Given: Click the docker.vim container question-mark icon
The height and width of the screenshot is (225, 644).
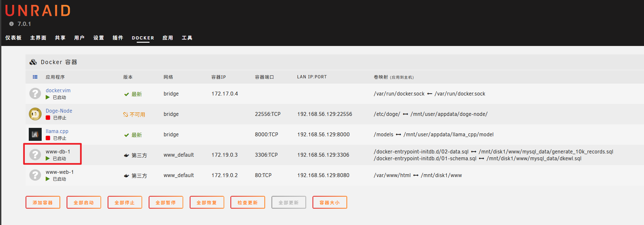Looking at the screenshot, I should 35,94.
